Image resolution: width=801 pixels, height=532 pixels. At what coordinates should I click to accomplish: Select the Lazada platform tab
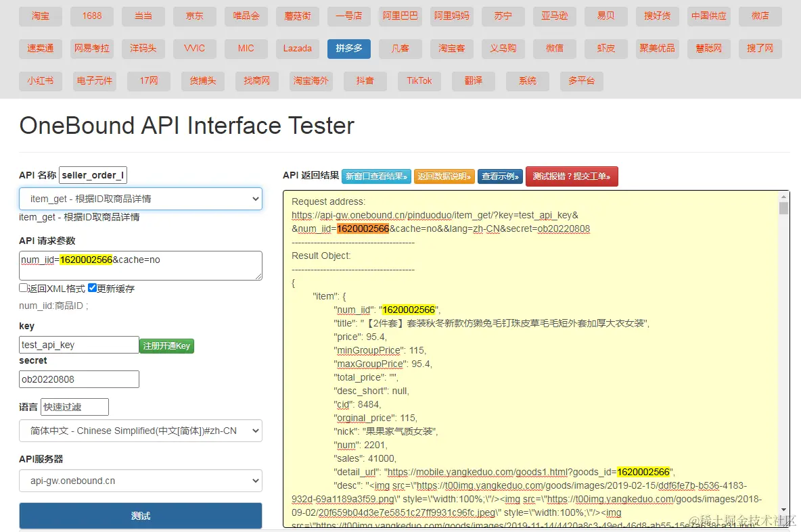pos(297,49)
